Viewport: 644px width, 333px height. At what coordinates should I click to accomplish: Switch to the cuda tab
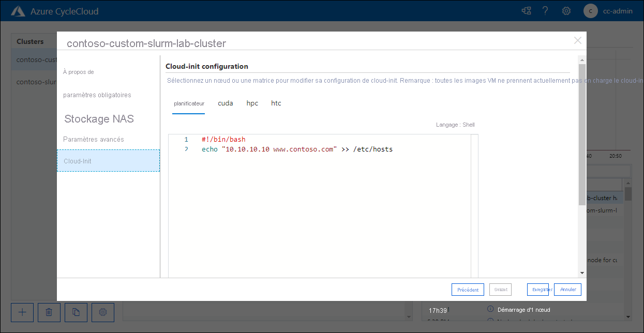pos(226,103)
